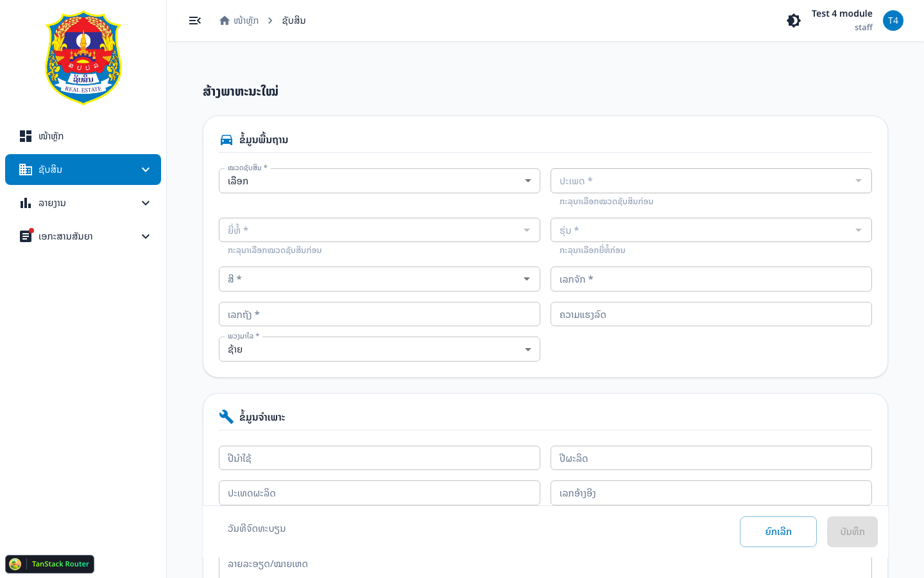This screenshot has height=578, width=924.
Task: Click the Real Estate logo emblem
Action: [83, 58]
